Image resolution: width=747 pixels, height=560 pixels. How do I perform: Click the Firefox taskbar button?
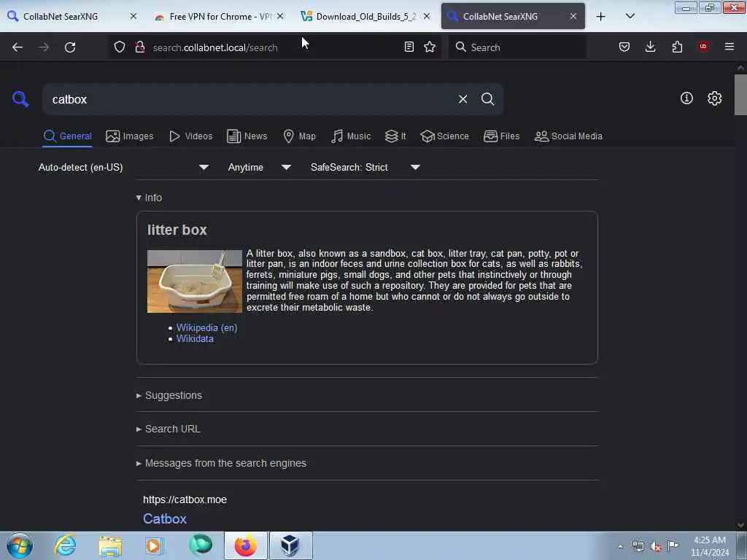(246, 545)
